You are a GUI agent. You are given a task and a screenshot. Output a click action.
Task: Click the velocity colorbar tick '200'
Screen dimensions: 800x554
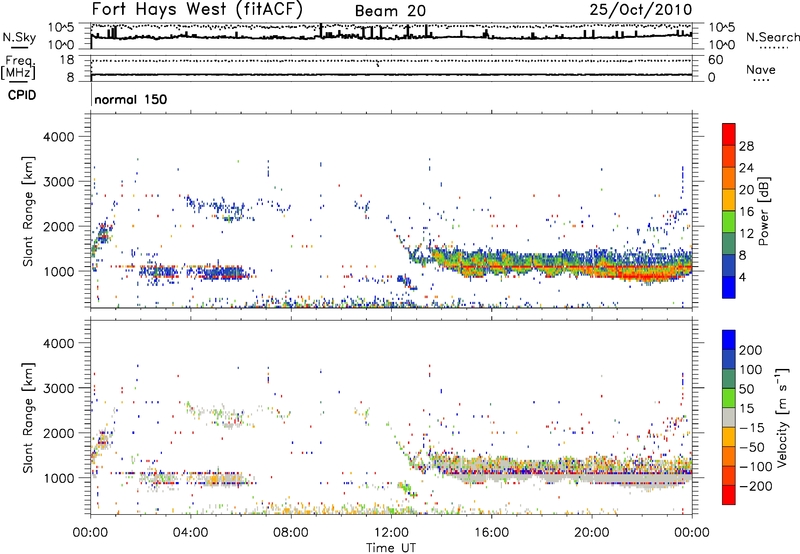pos(751,350)
